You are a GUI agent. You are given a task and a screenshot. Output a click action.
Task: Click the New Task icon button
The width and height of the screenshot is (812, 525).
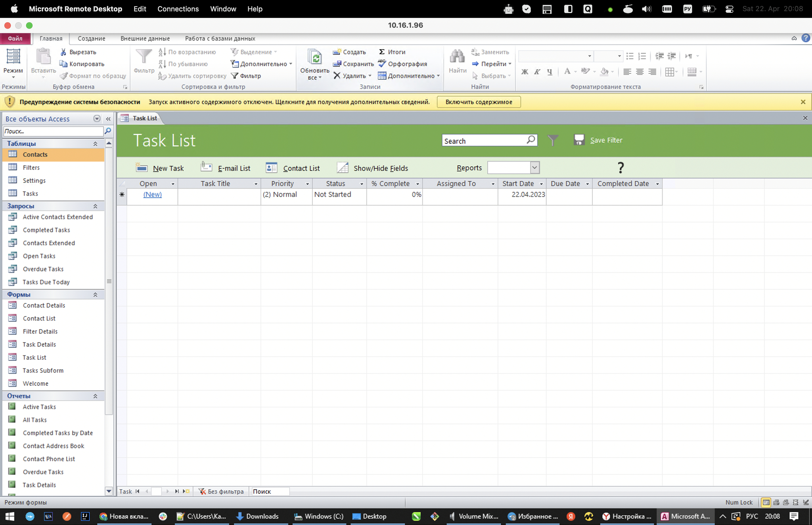[142, 168]
